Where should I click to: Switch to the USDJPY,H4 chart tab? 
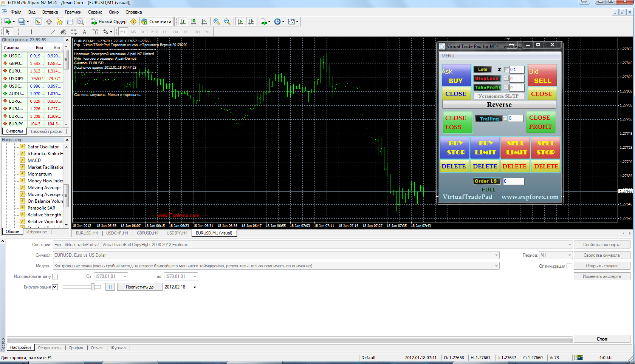177,233
